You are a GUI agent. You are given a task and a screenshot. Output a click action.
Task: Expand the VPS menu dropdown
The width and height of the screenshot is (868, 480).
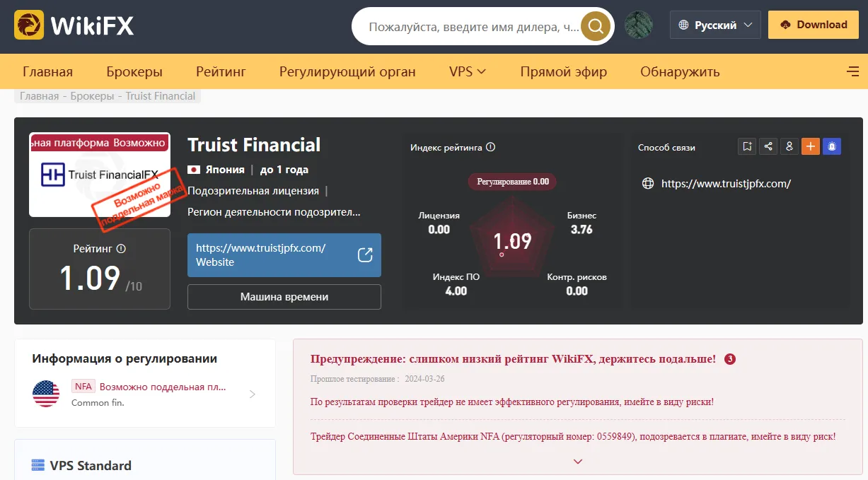[468, 71]
